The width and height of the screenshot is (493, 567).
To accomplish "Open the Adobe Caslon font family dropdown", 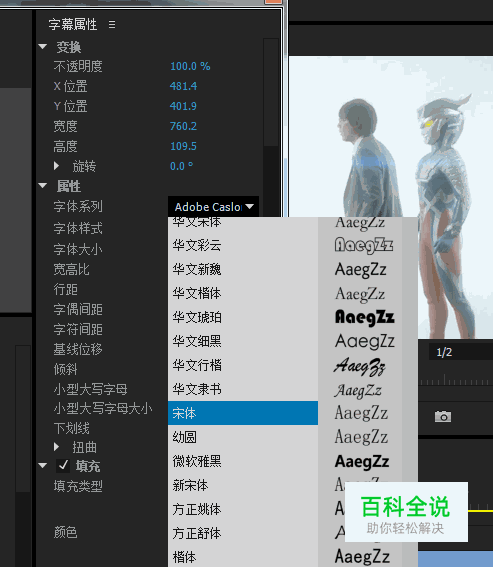I will click(213, 207).
